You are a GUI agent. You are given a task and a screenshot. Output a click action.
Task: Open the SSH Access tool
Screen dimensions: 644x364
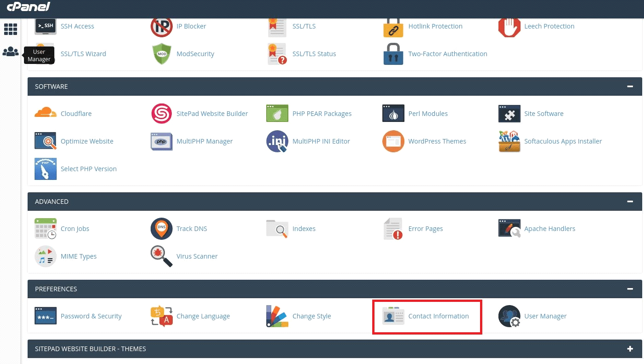click(77, 26)
